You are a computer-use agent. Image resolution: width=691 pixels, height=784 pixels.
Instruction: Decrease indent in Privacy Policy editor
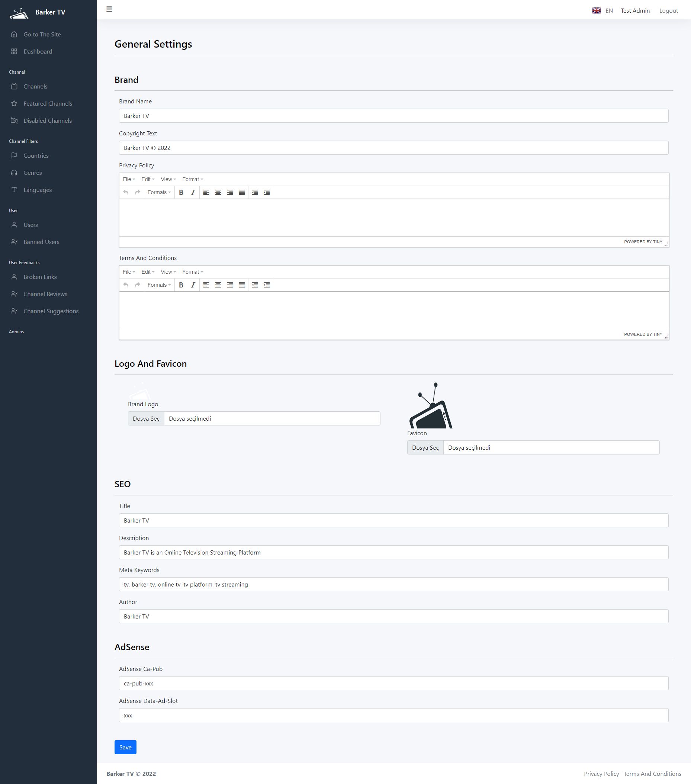pos(255,192)
